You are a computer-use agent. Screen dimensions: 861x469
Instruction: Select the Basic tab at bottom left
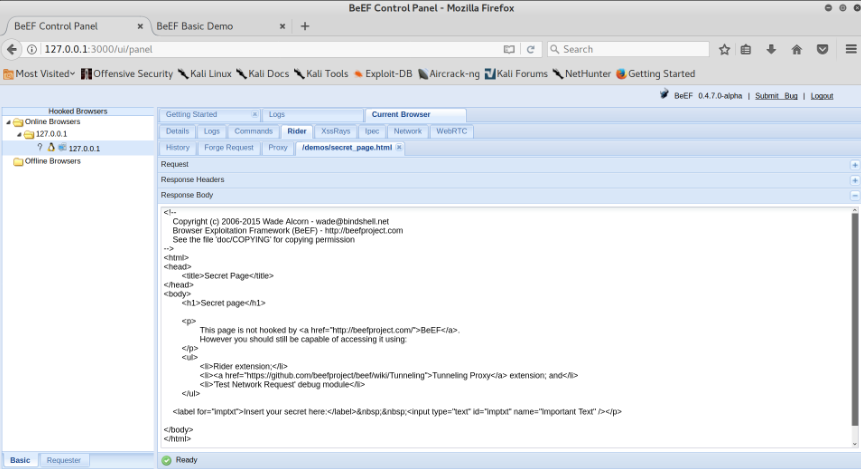pos(20,460)
